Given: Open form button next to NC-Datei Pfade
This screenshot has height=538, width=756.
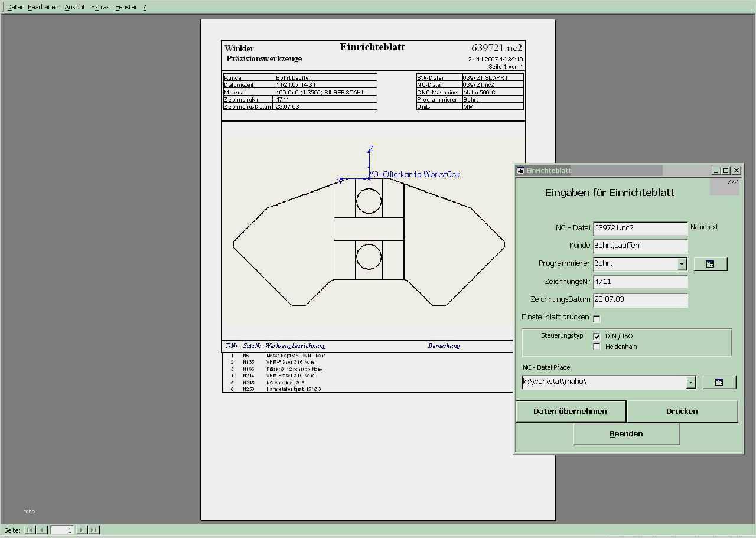Looking at the screenshot, I should (719, 382).
